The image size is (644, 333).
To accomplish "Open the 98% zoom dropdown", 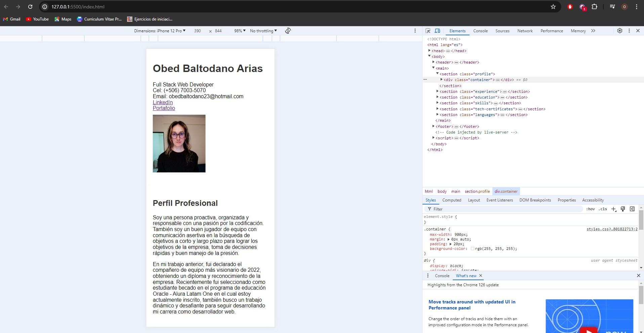I will point(240,31).
